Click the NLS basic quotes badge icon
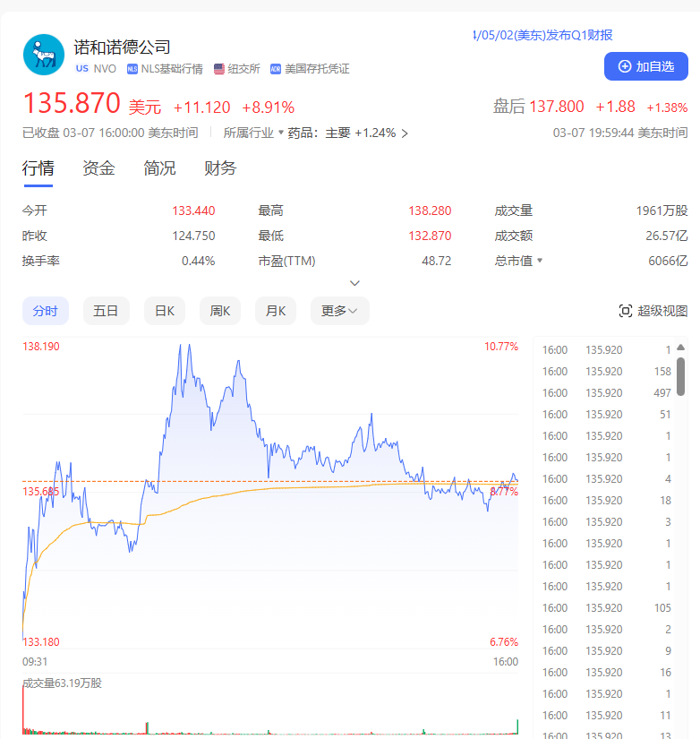 click(132, 69)
